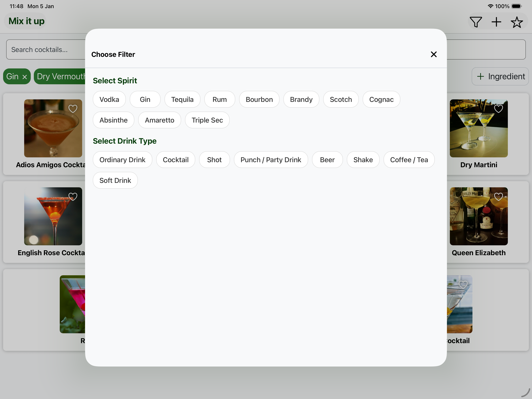Close the Choose Filter dialog
The image size is (532, 399).
pyautogui.click(x=434, y=54)
